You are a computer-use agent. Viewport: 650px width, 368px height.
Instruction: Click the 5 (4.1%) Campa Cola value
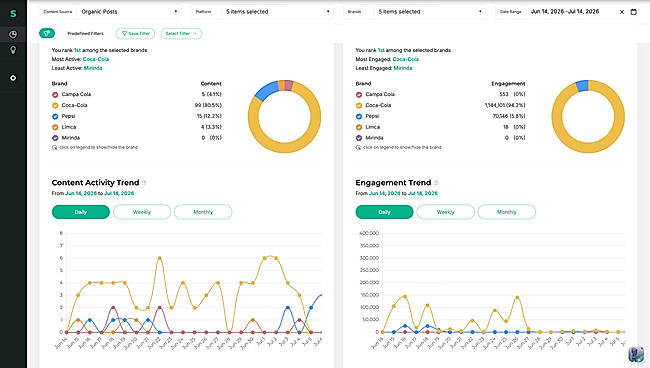tap(211, 94)
